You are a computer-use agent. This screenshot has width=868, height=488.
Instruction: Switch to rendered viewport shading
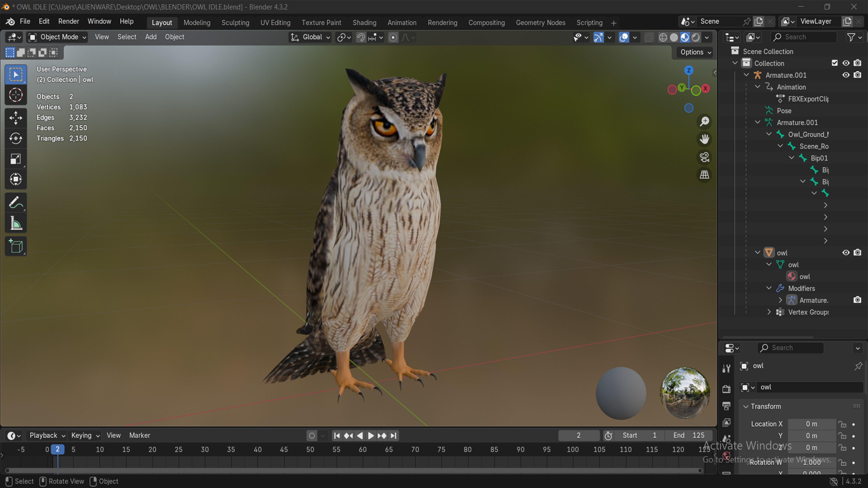(696, 37)
